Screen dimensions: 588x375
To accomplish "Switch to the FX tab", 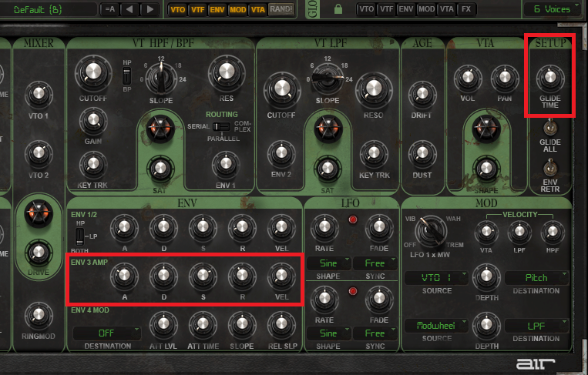I will pos(465,9).
